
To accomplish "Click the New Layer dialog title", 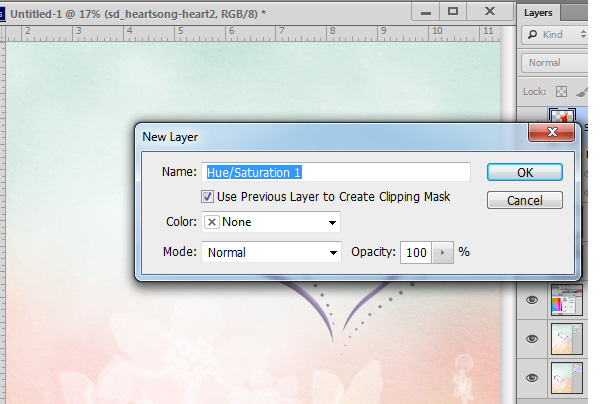I will (170, 137).
